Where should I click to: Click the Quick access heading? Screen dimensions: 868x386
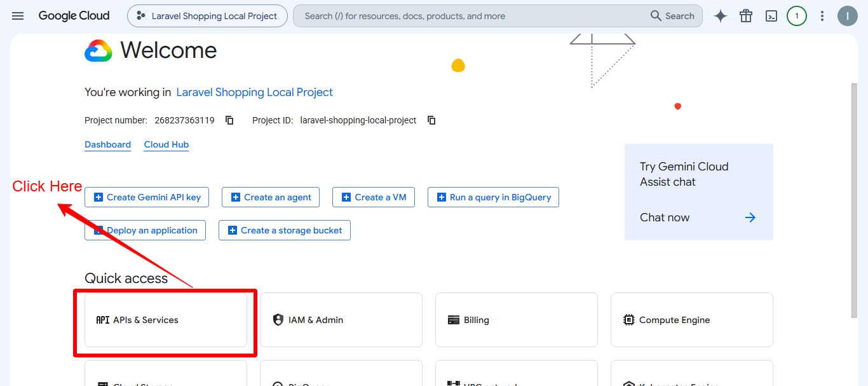(126, 279)
